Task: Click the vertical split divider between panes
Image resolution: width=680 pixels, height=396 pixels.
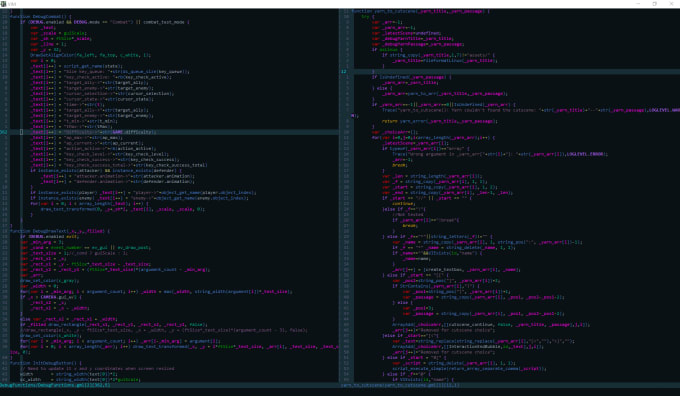Action: point(340,195)
